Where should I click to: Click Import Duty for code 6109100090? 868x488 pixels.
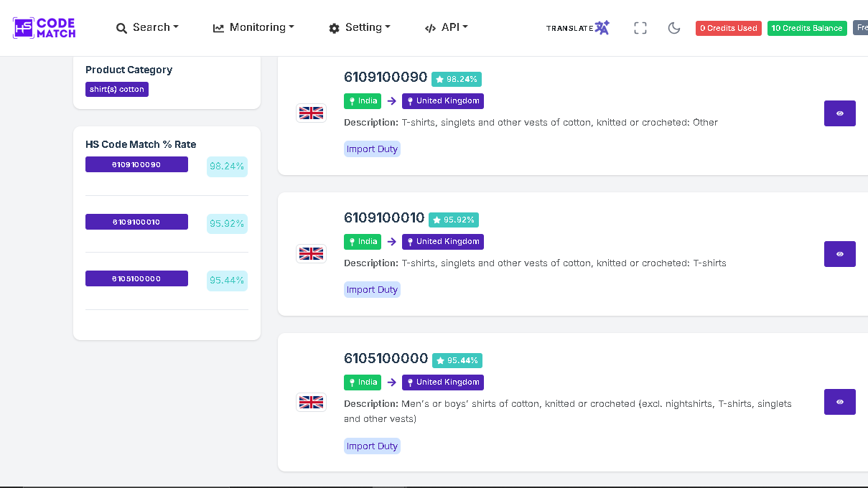[x=372, y=149]
